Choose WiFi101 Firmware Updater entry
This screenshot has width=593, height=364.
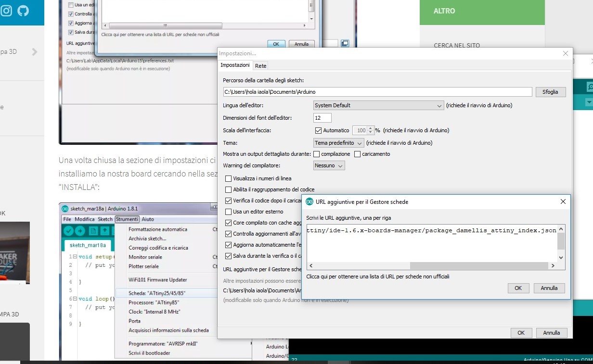(x=158, y=280)
